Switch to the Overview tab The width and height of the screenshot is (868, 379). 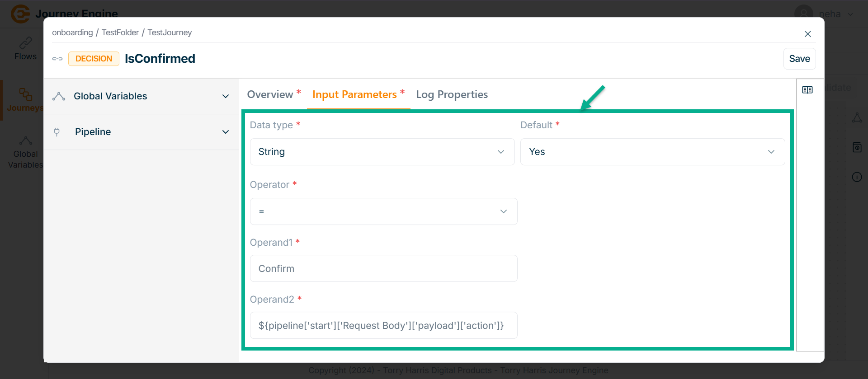[x=270, y=94]
